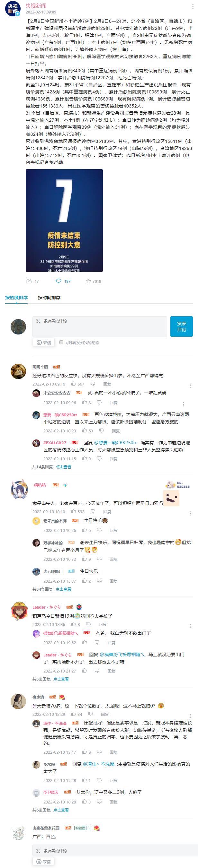Click the share icon showing 17

point(32,281)
